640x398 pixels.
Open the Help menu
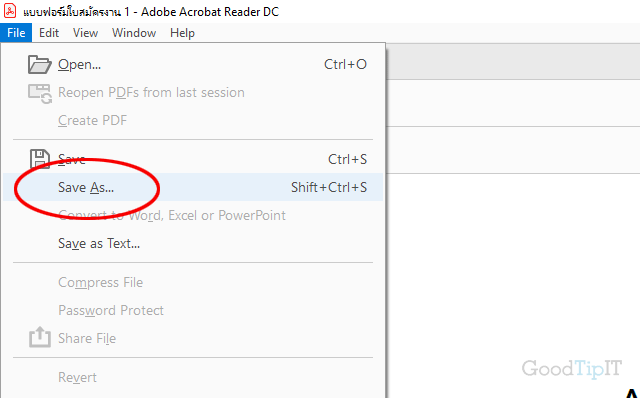coord(182,33)
